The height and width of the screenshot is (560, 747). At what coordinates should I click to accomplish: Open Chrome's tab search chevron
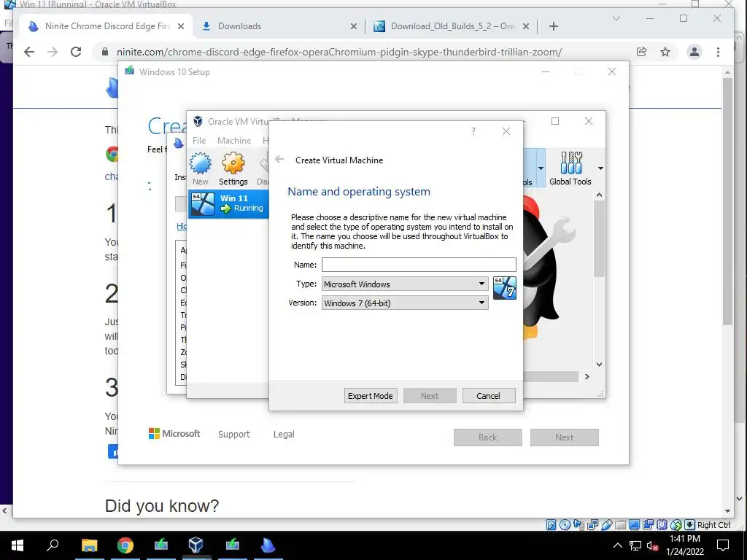[x=616, y=18]
